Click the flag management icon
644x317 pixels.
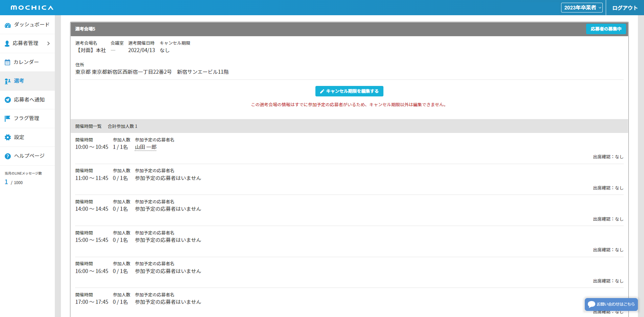pos(7,118)
